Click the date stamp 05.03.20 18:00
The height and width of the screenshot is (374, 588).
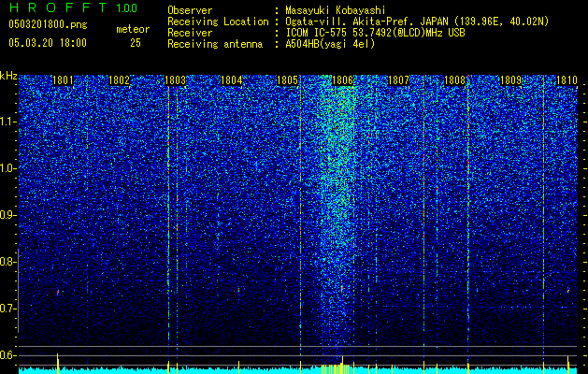pyautogui.click(x=48, y=43)
